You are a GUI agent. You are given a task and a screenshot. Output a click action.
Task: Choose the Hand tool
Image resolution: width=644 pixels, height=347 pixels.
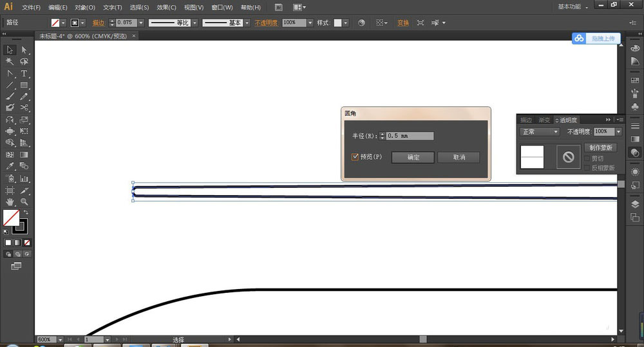(10, 202)
